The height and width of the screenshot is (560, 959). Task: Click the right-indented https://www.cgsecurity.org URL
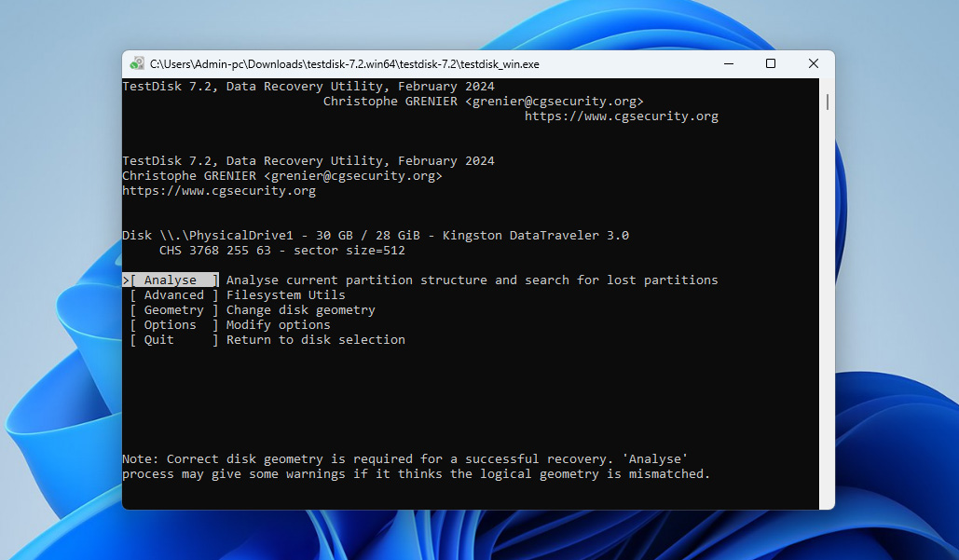621,116
